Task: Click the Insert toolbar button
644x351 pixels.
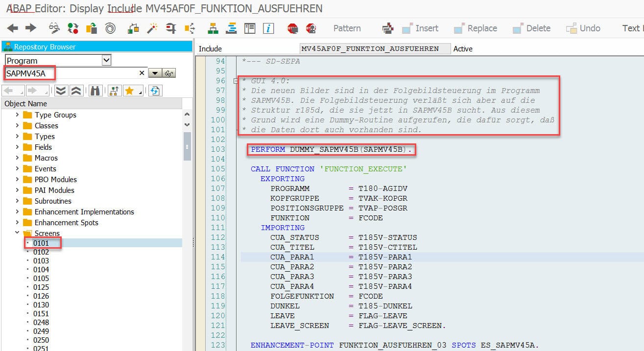Action: point(420,28)
